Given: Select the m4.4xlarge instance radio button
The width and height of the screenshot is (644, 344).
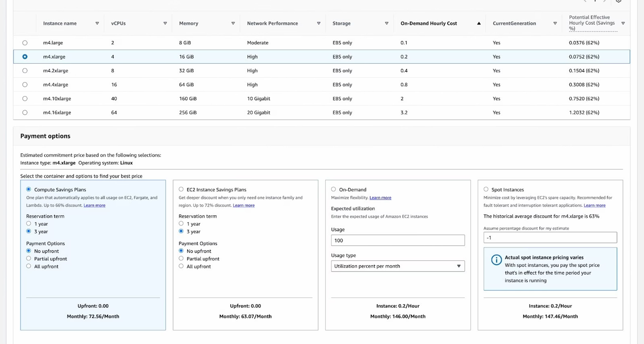Looking at the screenshot, I should tap(25, 85).
